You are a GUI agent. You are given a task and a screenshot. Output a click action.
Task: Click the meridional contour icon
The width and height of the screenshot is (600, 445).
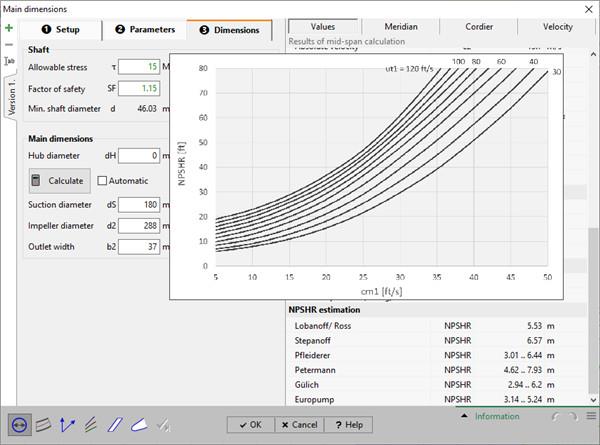coord(43,424)
